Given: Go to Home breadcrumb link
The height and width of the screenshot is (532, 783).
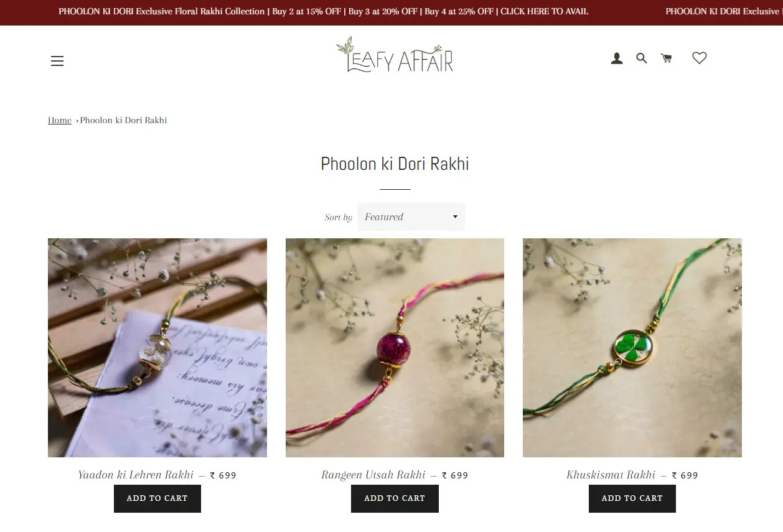Looking at the screenshot, I should click(x=60, y=120).
